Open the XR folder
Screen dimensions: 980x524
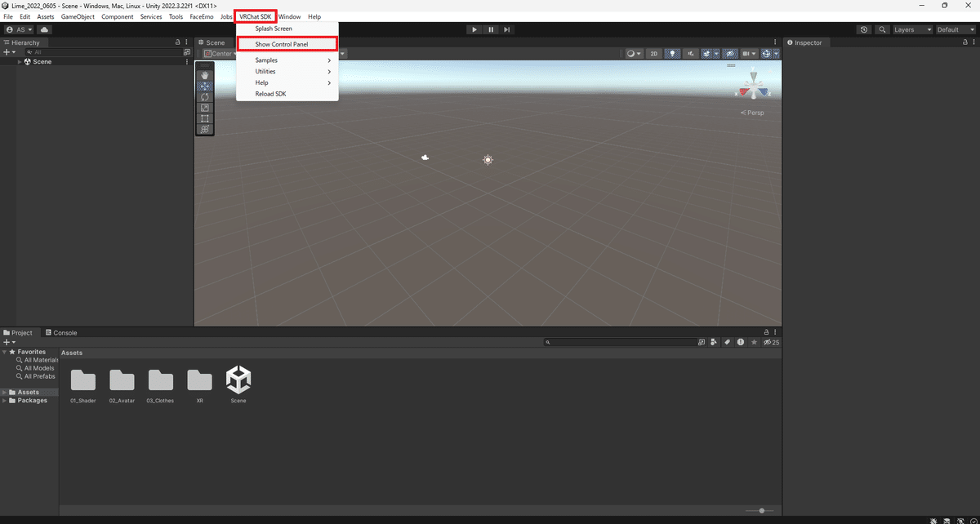click(200, 385)
